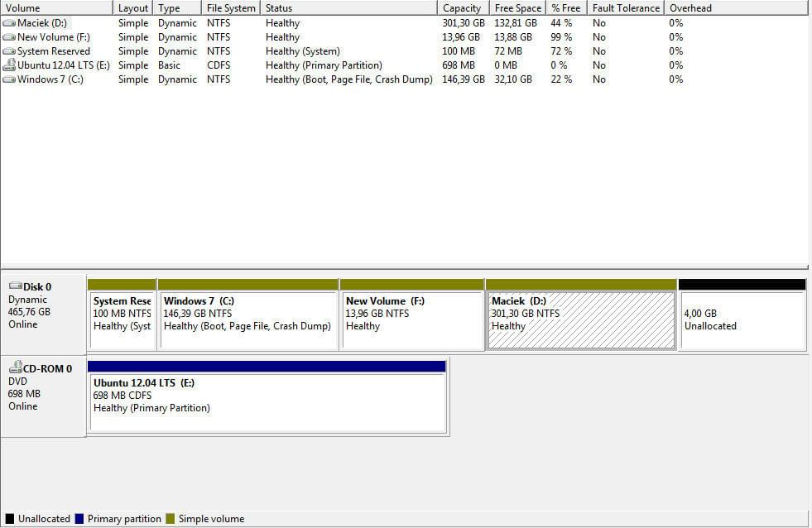Click free space value 13,88 GB

(x=513, y=37)
